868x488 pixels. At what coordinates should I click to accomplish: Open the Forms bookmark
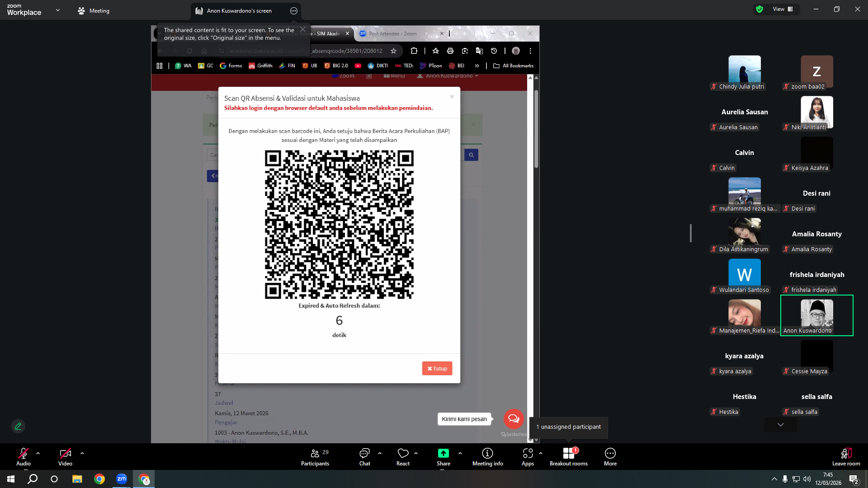click(231, 66)
